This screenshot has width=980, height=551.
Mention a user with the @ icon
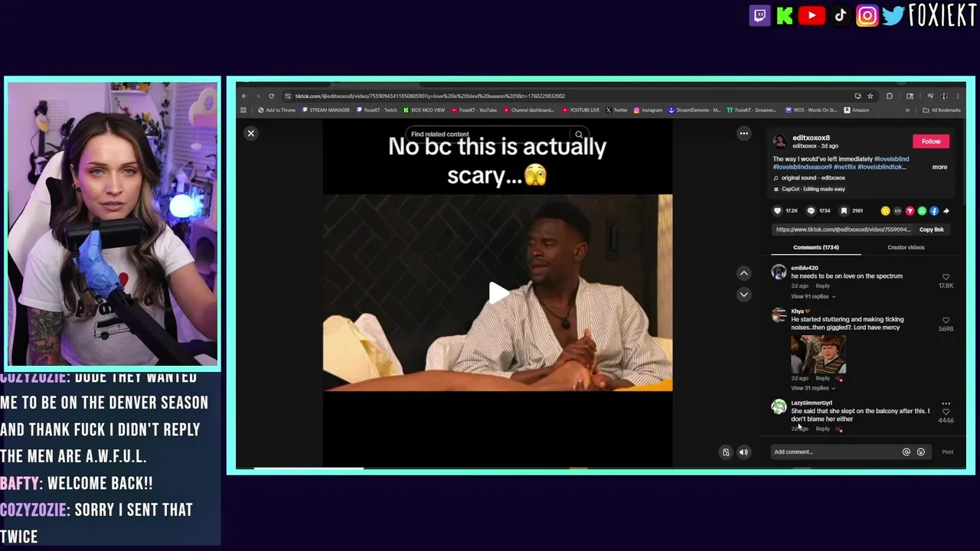click(906, 452)
